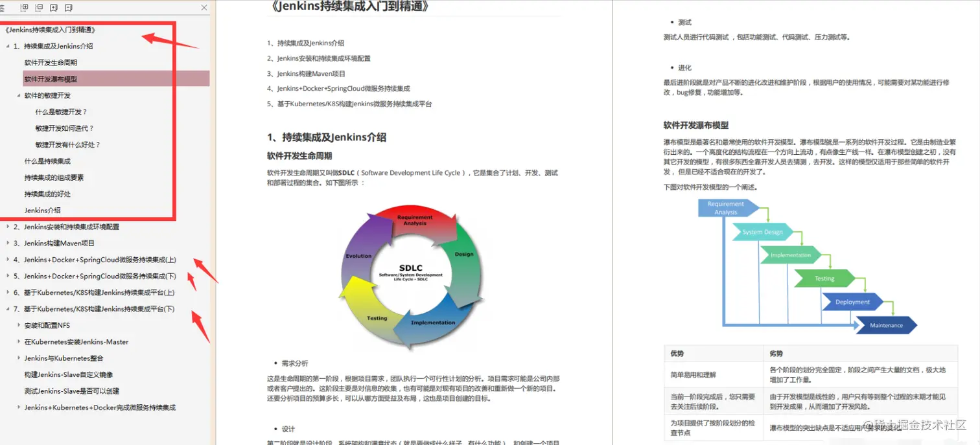Click the Maintenance waterfall box
Viewport: 980px width, 445px height.
pyautogui.click(x=886, y=325)
